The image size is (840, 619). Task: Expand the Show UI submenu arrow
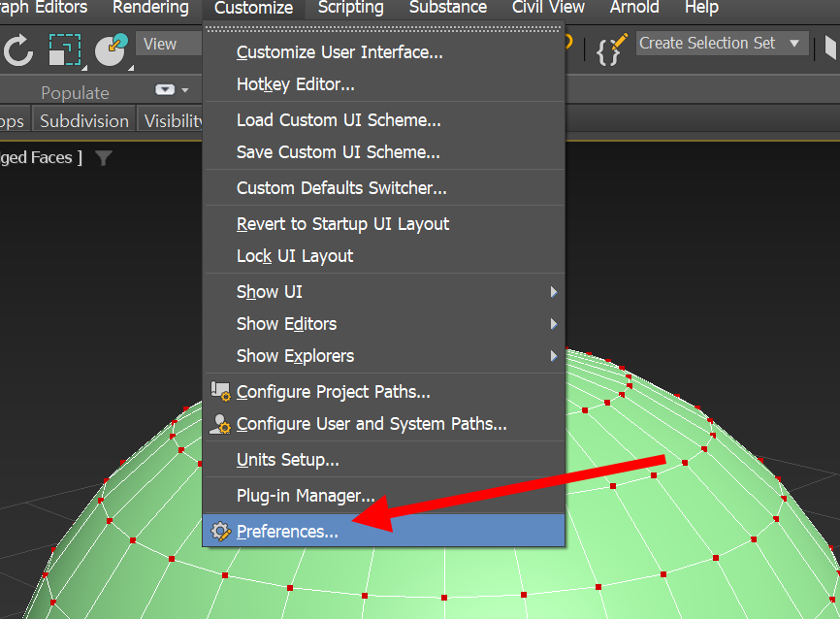(x=554, y=292)
